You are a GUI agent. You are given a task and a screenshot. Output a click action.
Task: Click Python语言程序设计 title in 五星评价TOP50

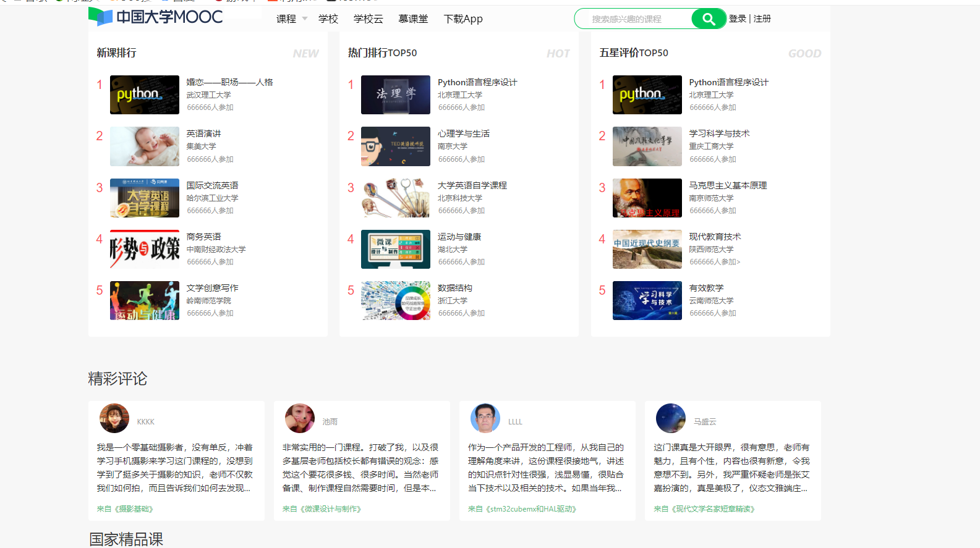729,82
